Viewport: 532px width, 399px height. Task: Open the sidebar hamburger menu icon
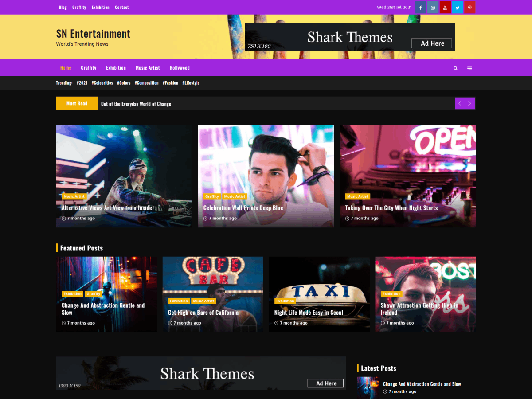(469, 68)
